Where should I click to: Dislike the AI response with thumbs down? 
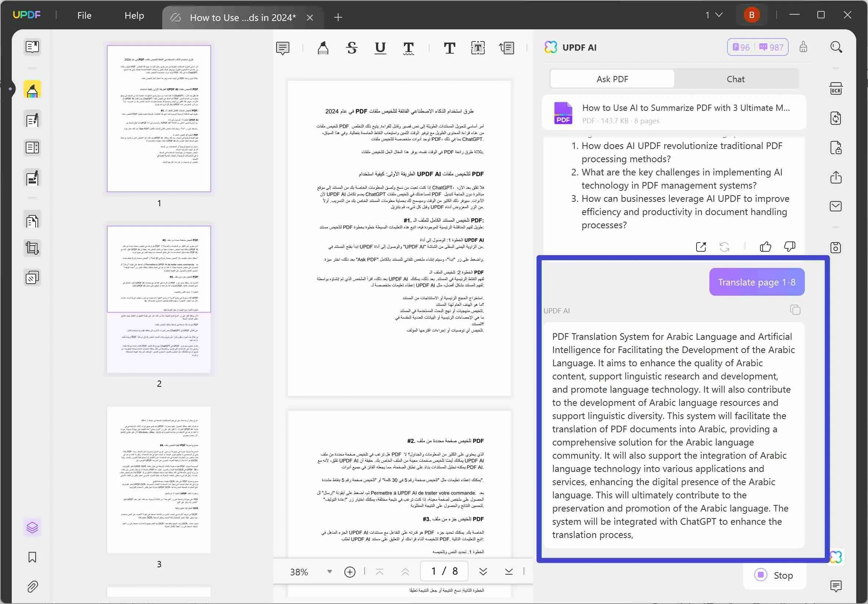(x=790, y=247)
